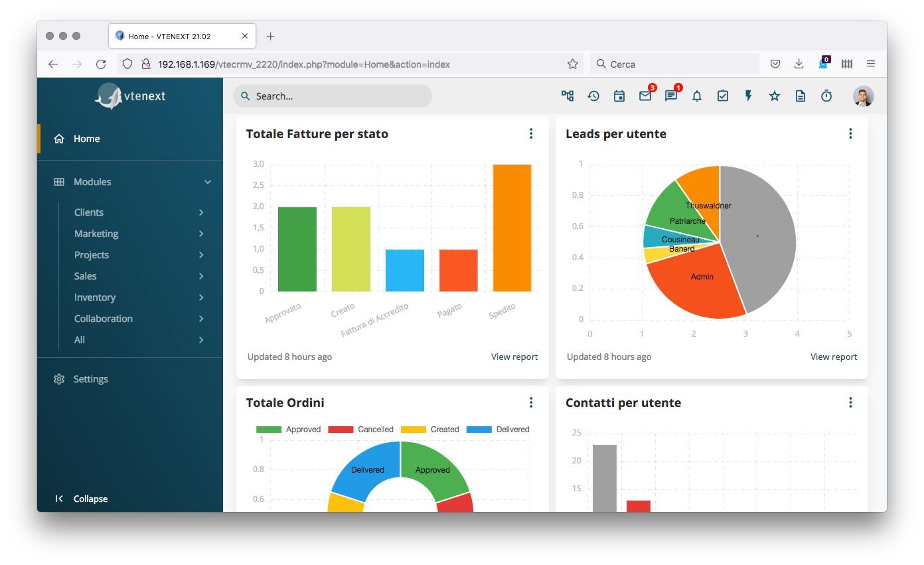Click the stopwatch time tracker icon
Image resolution: width=924 pixels, height=565 pixels.
[x=826, y=96]
